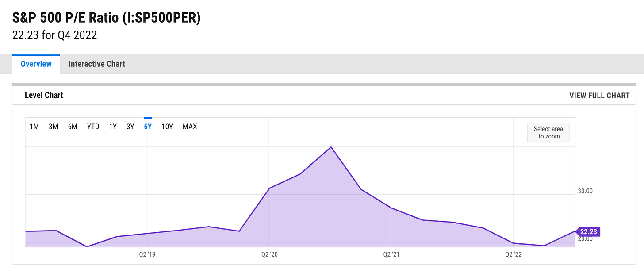Screen dimensions: 644x273
Task: Click the S&P 500 P/E Ratio heading
Action: (x=106, y=19)
